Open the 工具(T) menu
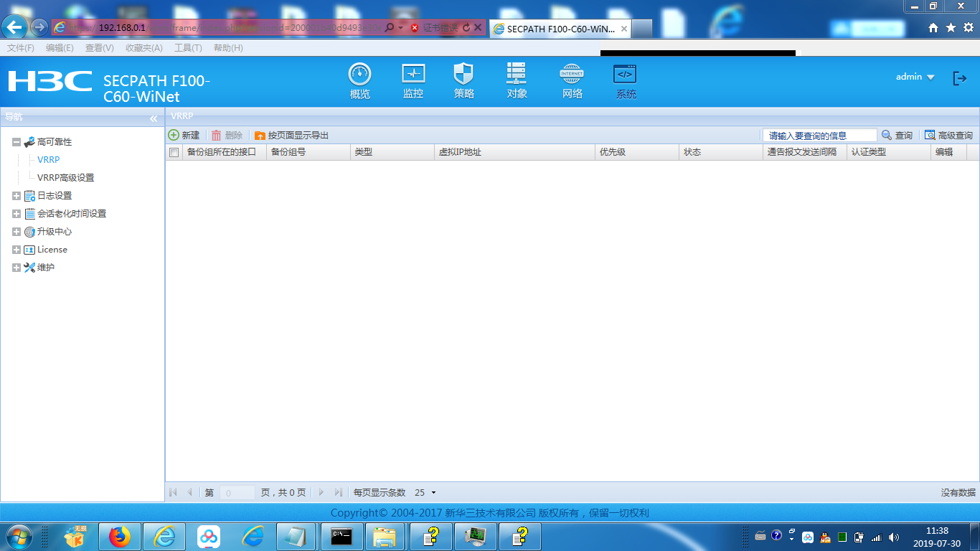Viewport: 980px width, 551px height. coord(188,48)
